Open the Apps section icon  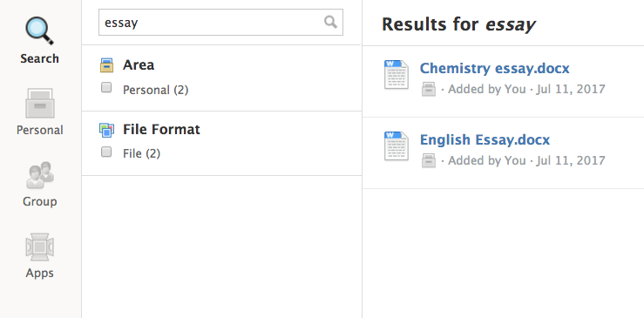click(x=39, y=247)
